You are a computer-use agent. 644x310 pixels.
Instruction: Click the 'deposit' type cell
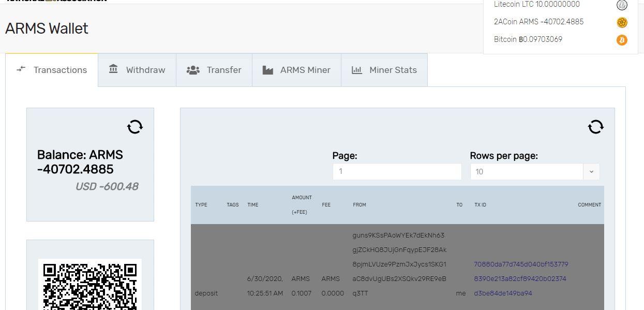[x=206, y=293]
